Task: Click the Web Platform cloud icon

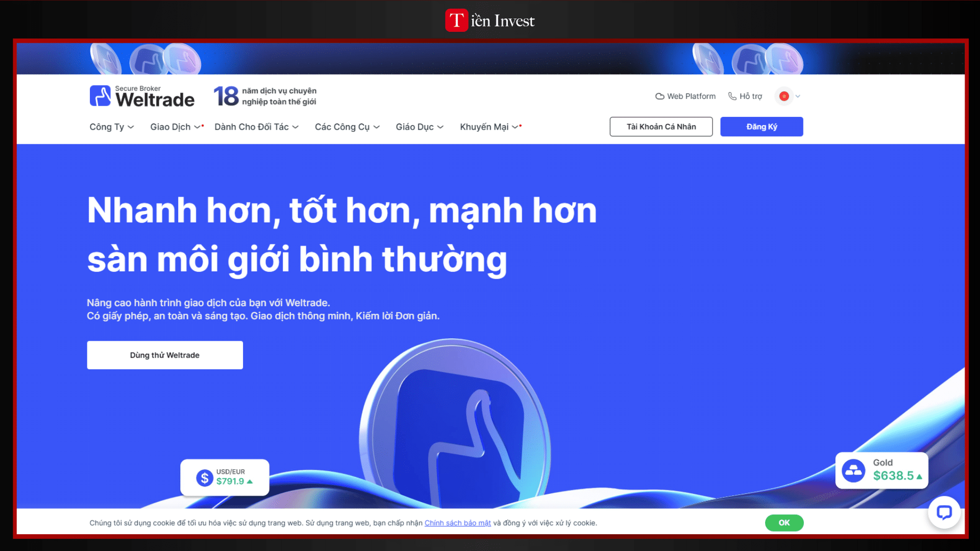Action: coord(659,96)
